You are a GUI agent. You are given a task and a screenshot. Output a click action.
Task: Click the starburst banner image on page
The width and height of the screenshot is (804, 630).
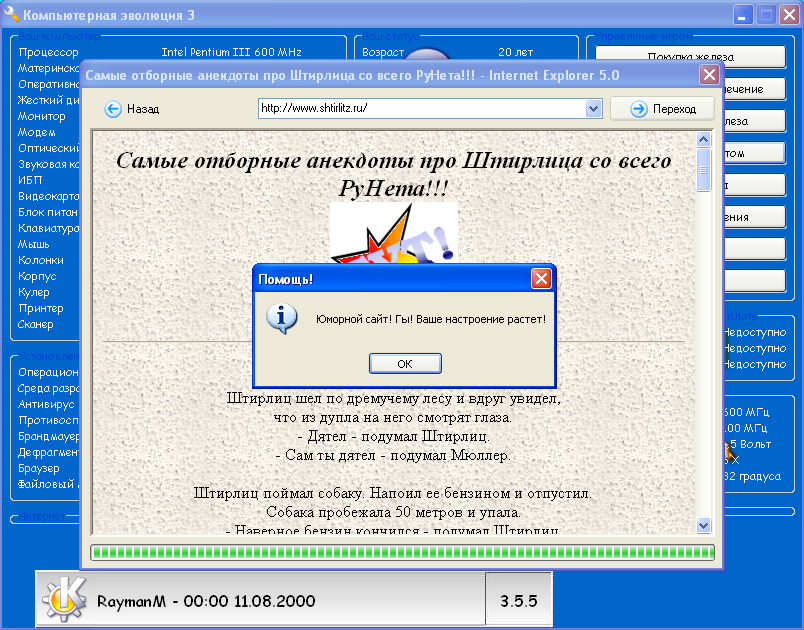click(x=394, y=233)
